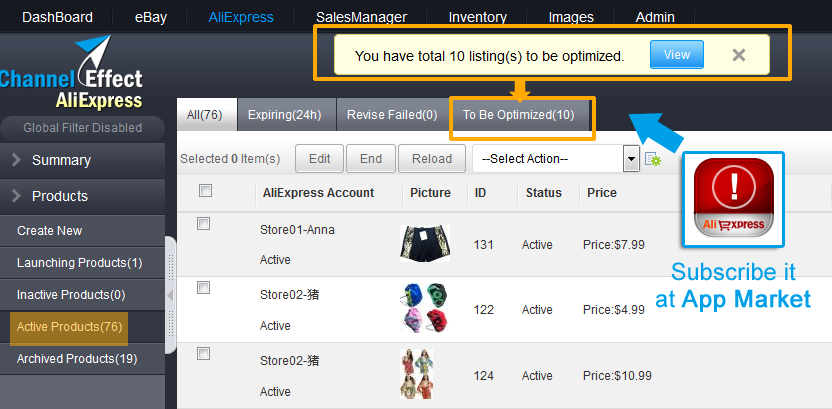Open the SalesManager menu
832x409 pixels.
[361, 18]
